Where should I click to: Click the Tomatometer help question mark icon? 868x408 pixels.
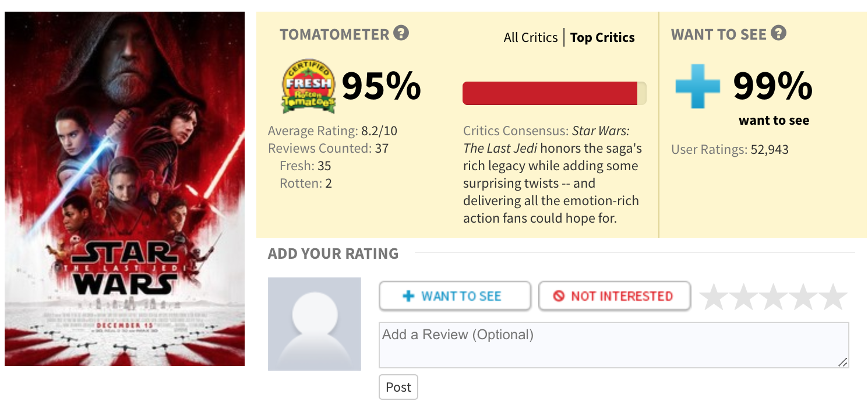[401, 33]
